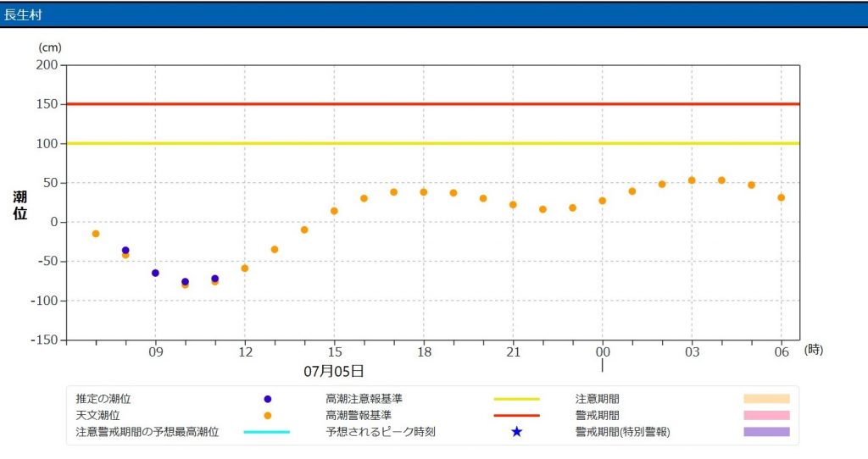
Task: Click the 200 label on the vertical axis
Action: click(47, 64)
